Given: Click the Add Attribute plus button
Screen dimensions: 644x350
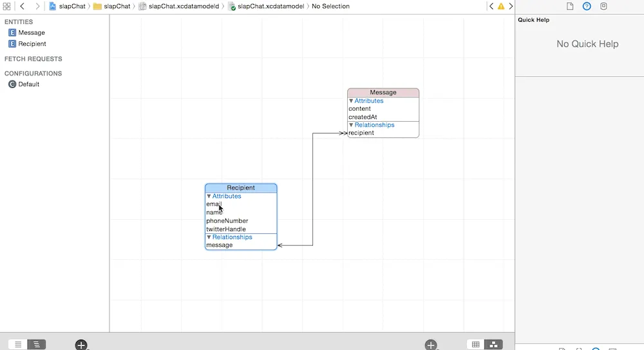Looking at the screenshot, I should [x=431, y=345].
